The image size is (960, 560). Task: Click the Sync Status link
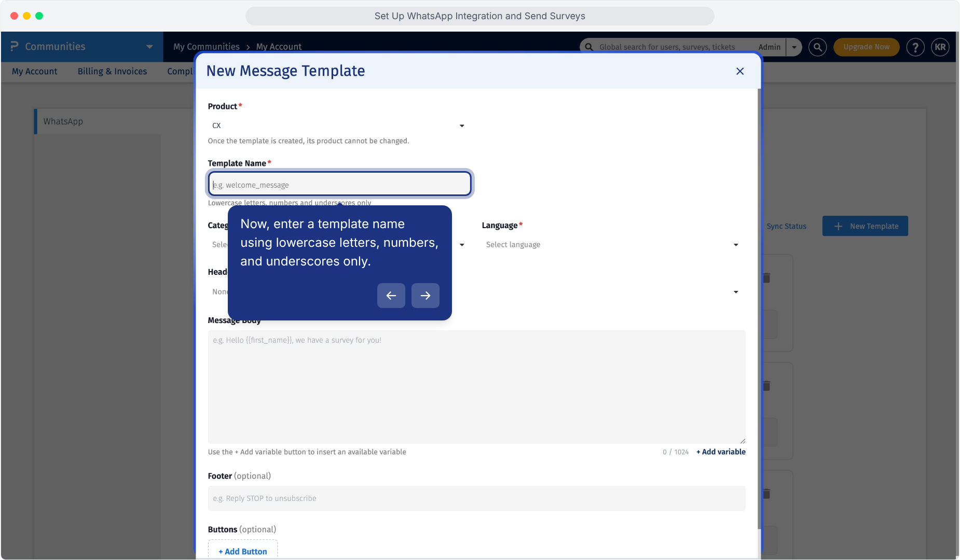(786, 226)
